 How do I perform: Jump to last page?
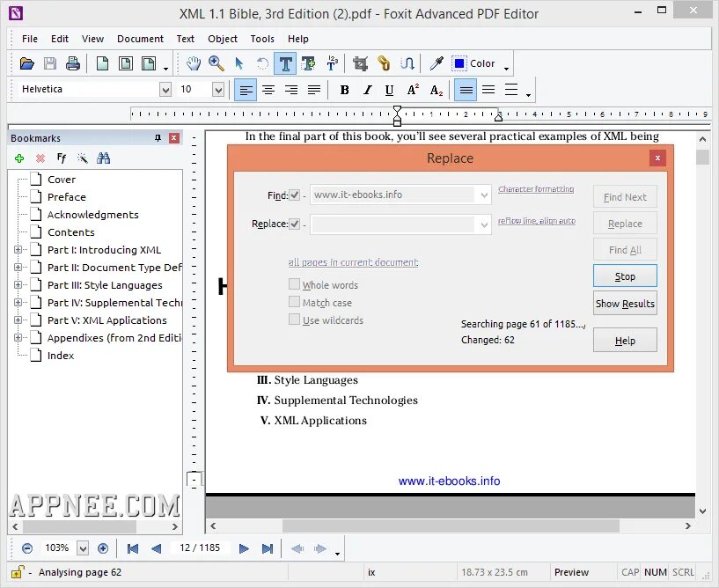pos(268,548)
